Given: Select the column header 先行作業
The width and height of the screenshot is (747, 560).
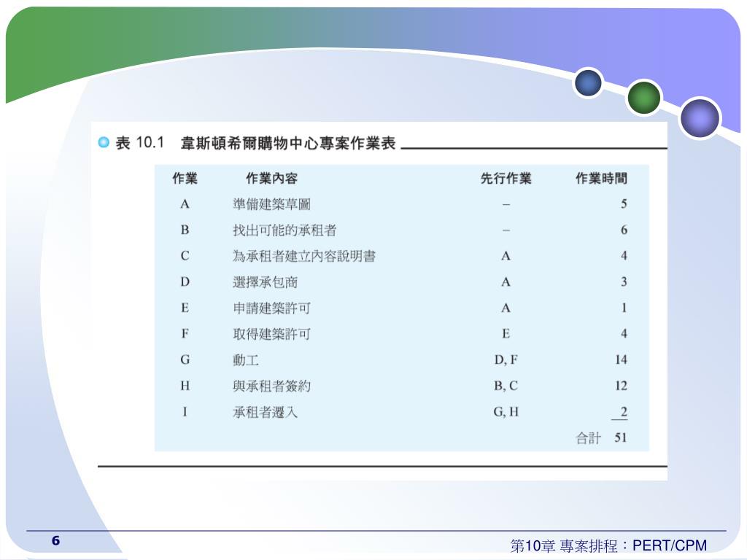Looking at the screenshot, I should tap(506, 178).
